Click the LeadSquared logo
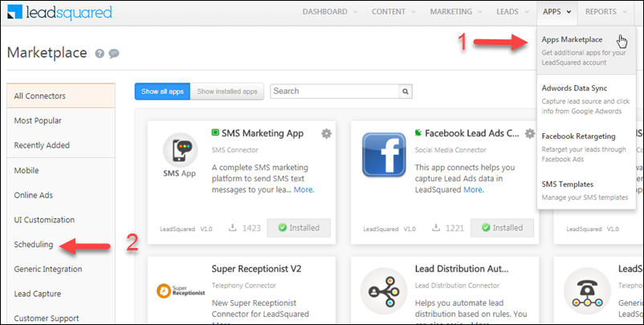This screenshot has width=644, height=325. click(x=59, y=12)
